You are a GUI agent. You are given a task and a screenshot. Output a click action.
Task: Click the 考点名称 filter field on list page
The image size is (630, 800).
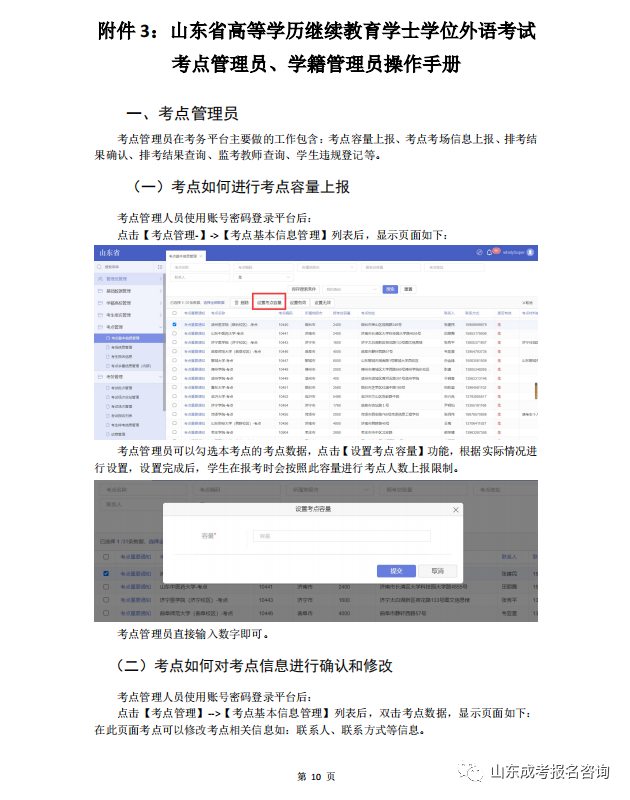200,267
